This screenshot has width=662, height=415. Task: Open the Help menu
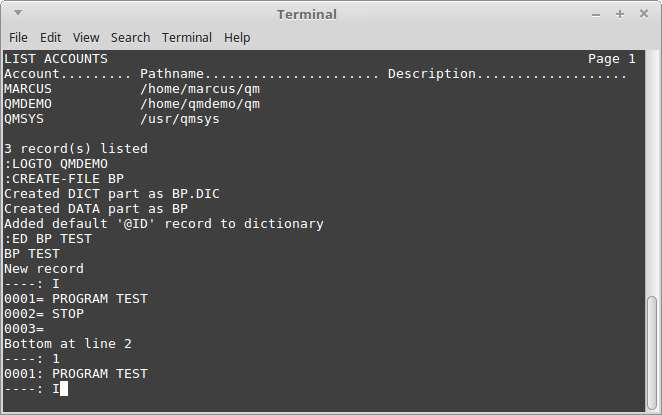point(237,38)
